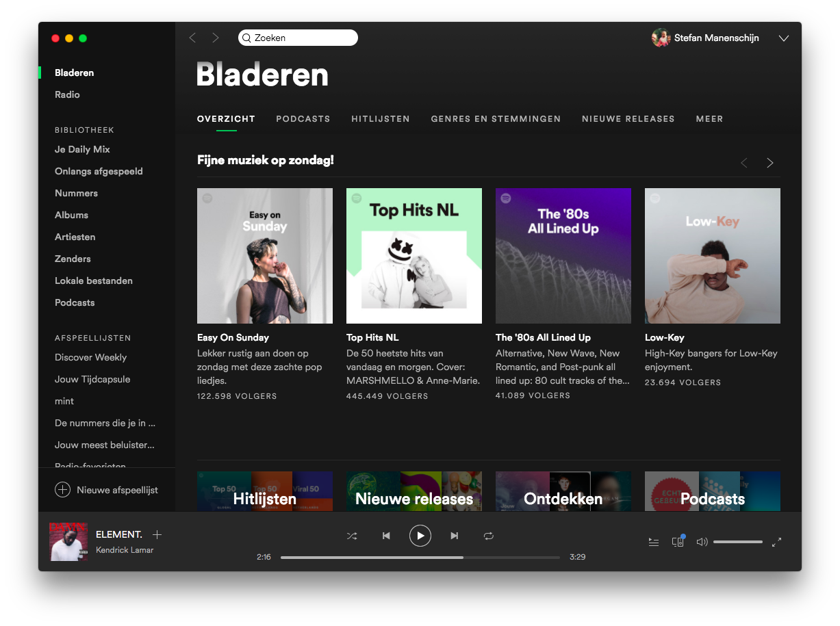Open Low-Key playlist cover thumbnail
840x626 pixels.
click(713, 256)
